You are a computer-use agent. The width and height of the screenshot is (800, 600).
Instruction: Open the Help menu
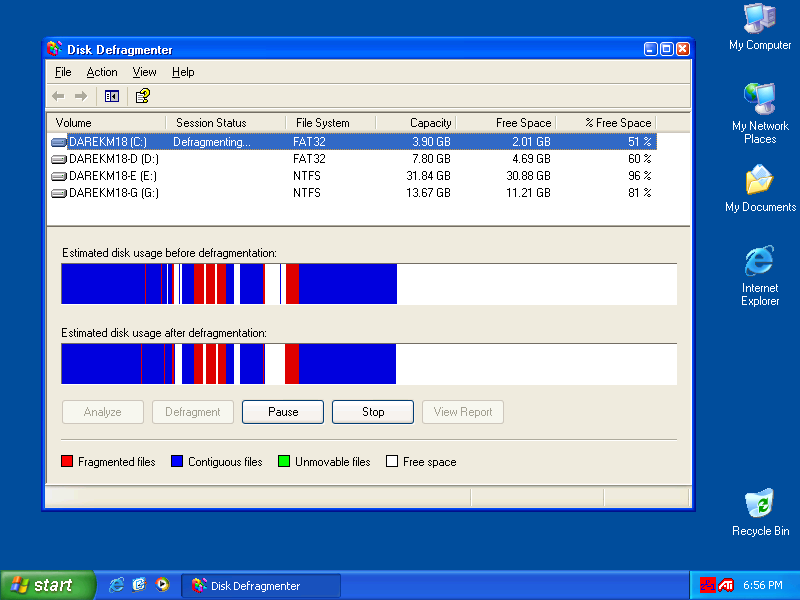(x=183, y=72)
